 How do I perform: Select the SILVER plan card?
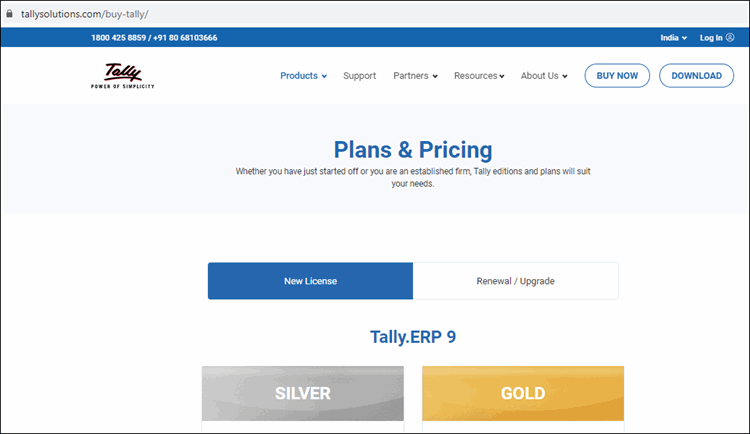(x=303, y=393)
